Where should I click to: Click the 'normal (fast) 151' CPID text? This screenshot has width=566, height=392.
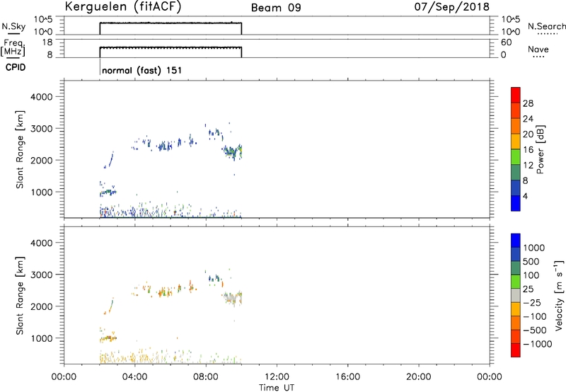(142, 70)
